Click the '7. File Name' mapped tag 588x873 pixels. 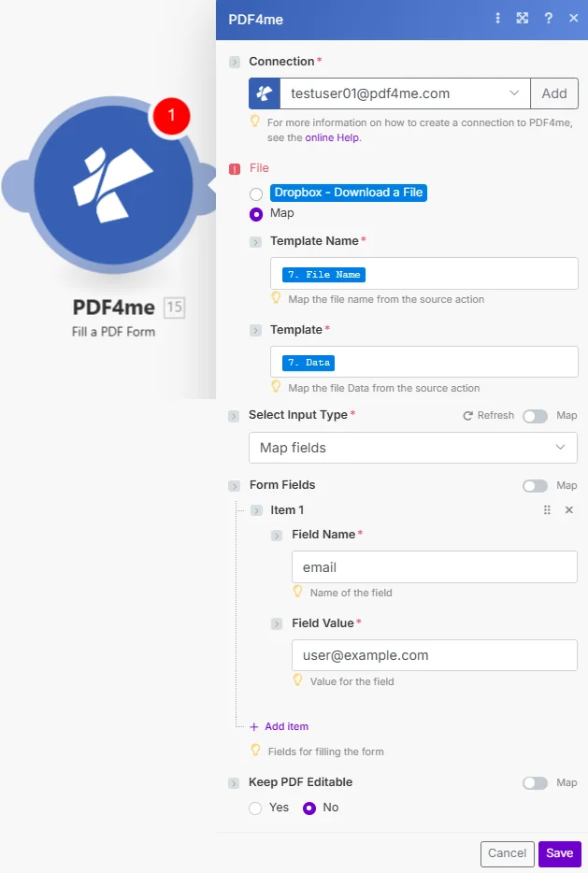pos(324,275)
